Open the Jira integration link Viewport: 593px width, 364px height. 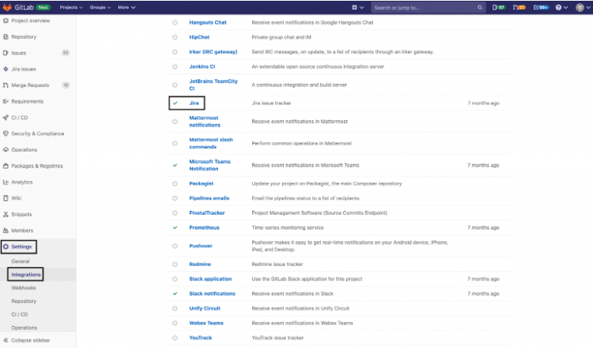pos(194,104)
